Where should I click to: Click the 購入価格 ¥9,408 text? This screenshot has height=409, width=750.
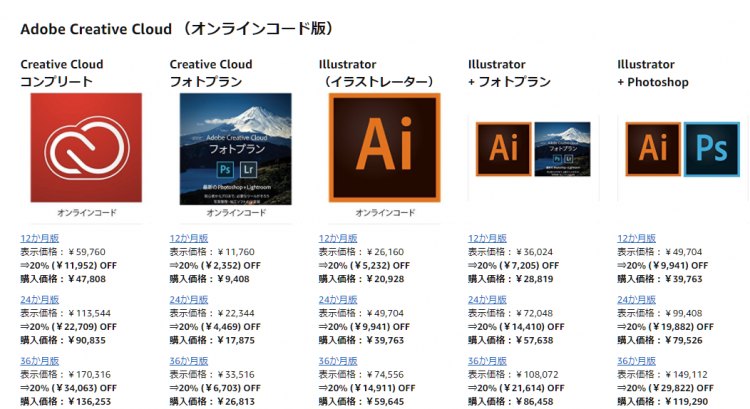(x=210, y=279)
